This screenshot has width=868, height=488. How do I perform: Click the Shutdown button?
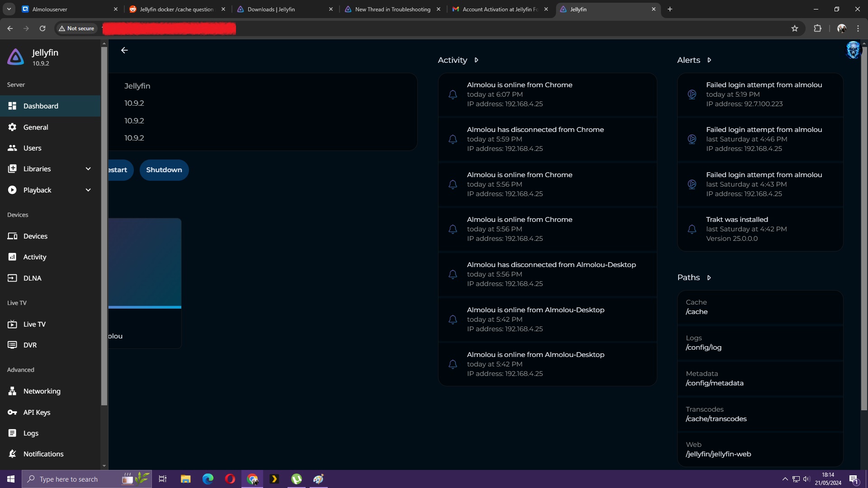[164, 170]
